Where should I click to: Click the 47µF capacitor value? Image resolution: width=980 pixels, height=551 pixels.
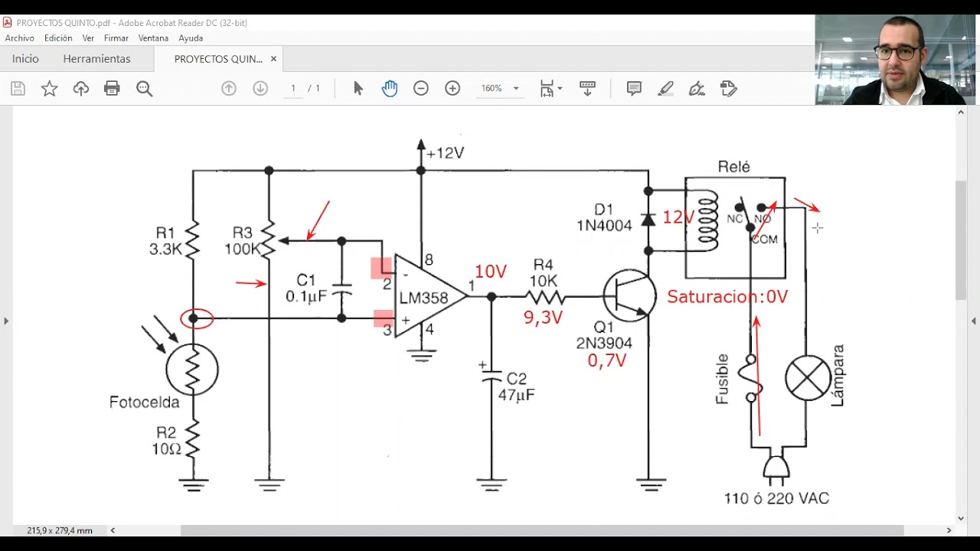coord(516,395)
